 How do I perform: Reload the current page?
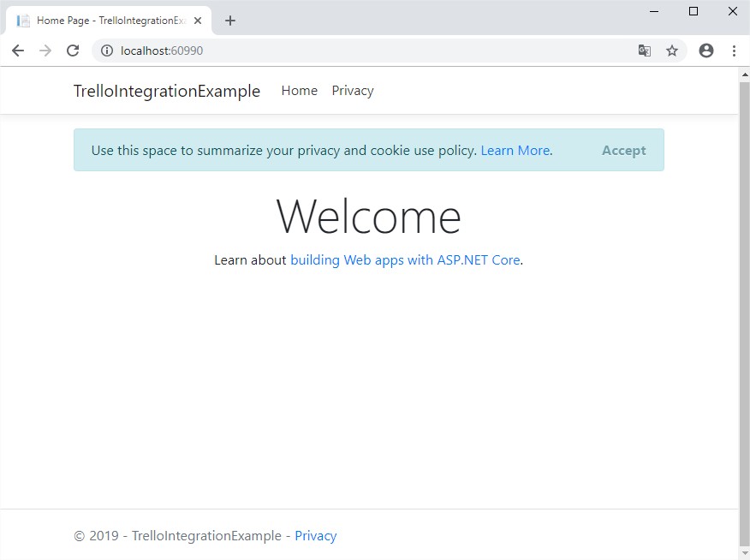[73, 51]
